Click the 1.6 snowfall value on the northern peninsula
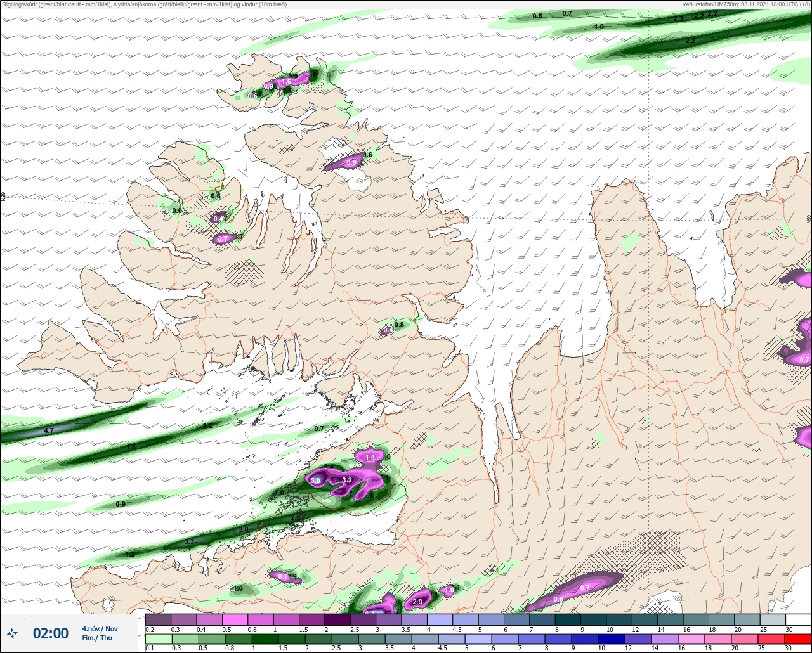The image size is (812, 653). (287, 82)
